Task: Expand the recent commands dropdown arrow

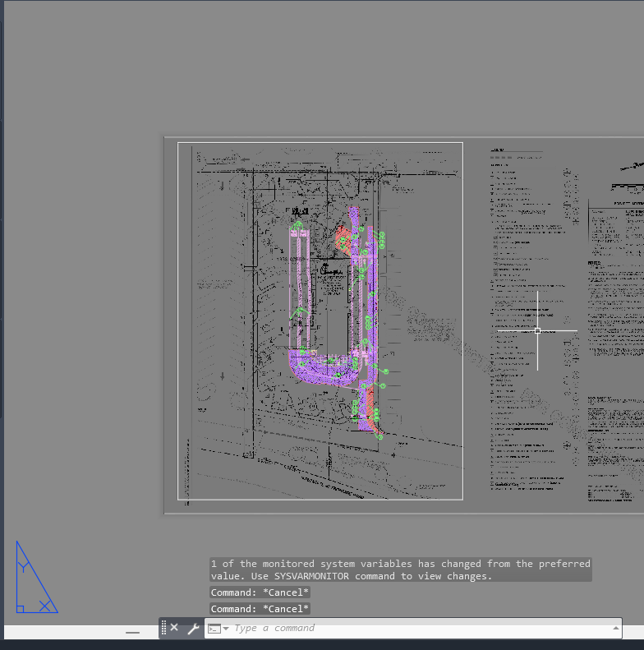Action: coord(226,629)
